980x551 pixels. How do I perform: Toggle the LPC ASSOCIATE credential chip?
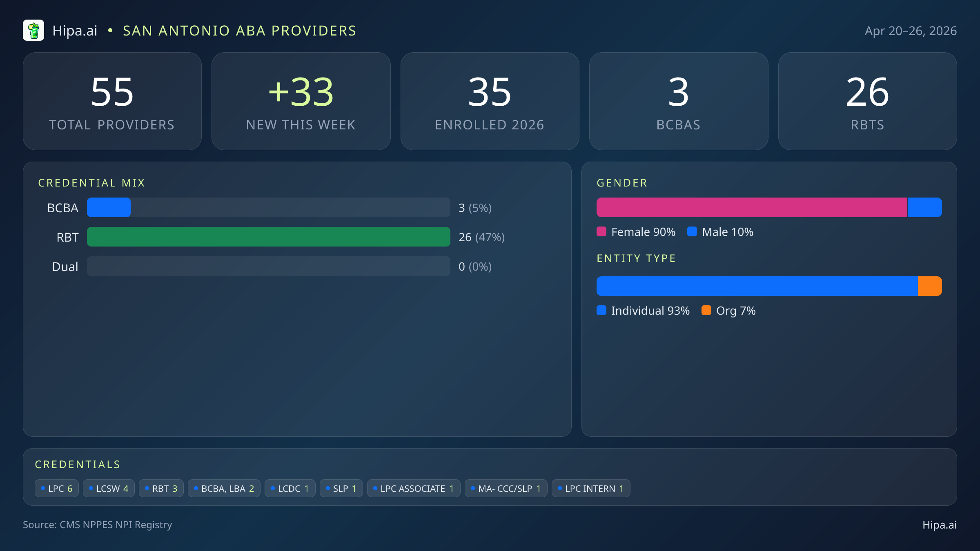click(x=413, y=488)
